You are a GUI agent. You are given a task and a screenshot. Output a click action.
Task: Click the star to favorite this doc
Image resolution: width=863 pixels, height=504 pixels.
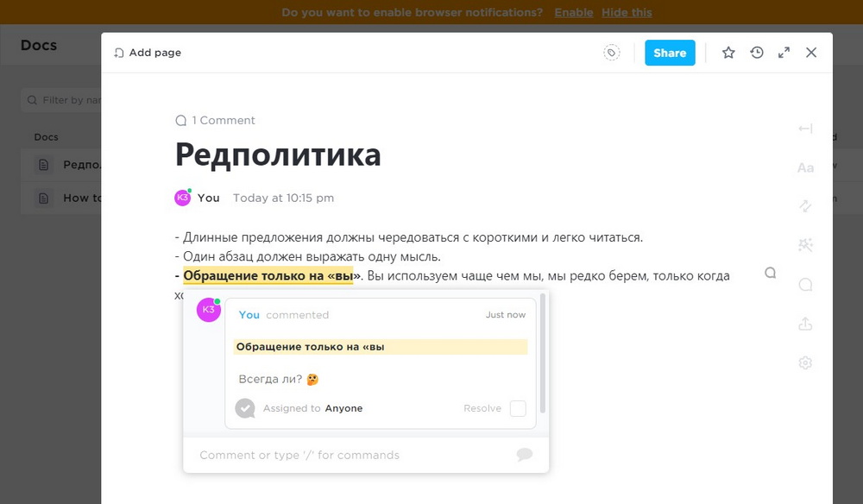728,53
